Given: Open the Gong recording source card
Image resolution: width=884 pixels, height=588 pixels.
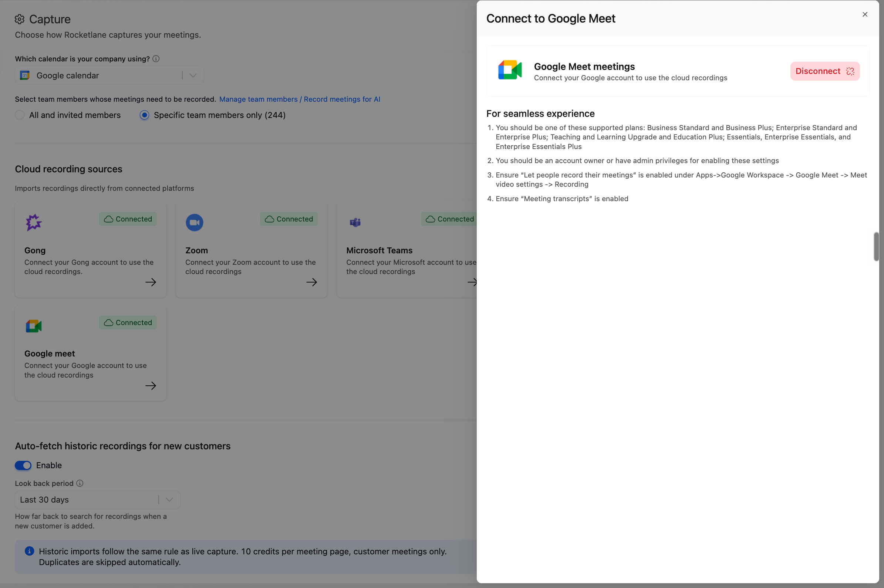Looking at the screenshot, I should tap(91, 250).
